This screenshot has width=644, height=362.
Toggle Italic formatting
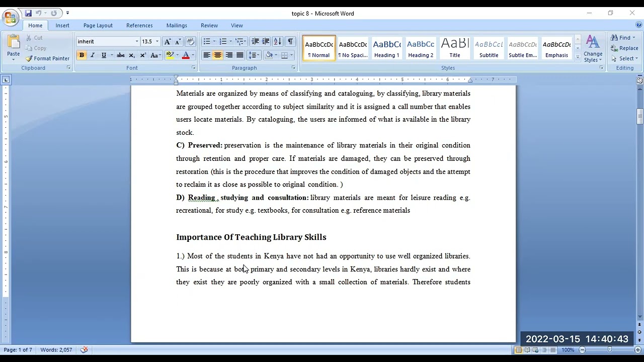(93, 55)
